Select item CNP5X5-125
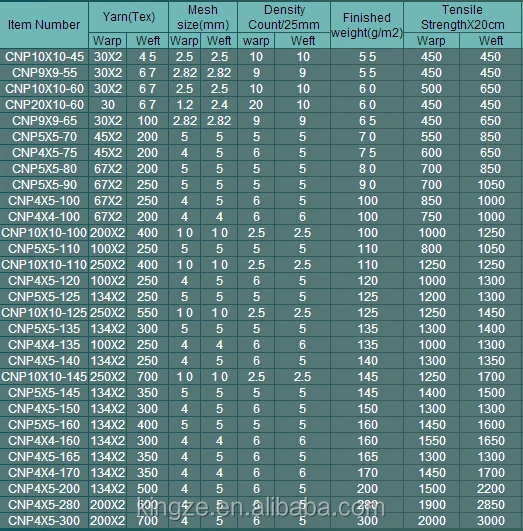The width and height of the screenshot is (523, 531). [x=44, y=297]
